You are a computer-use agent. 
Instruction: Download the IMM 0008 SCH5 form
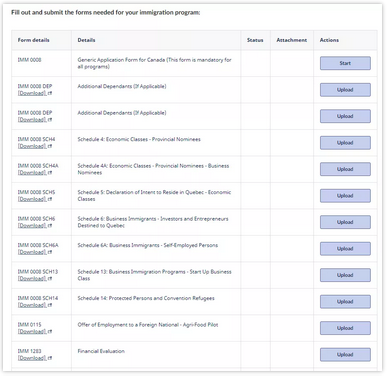[x=32, y=199]
